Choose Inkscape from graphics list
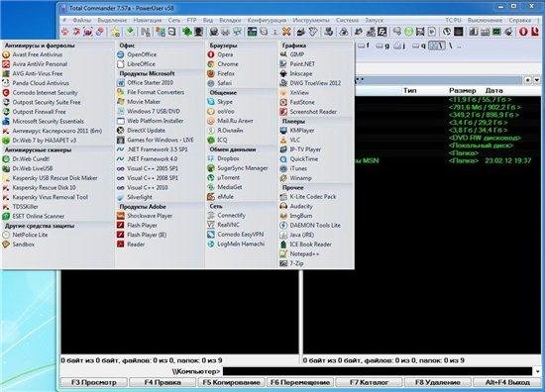The width and height of the screenshot is (545, 392). 296,73
